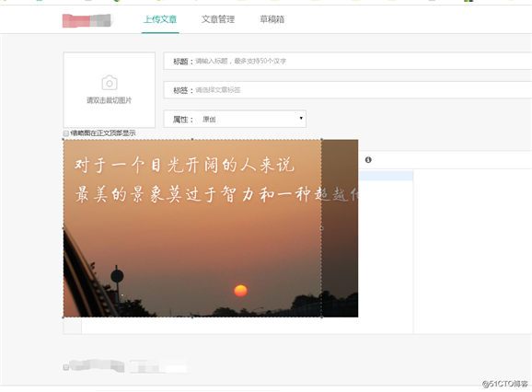Image resolution: width=532 pixels, height=392 pixels.
Task: Click the right-middle crop handle
Action: click(321, 228)
